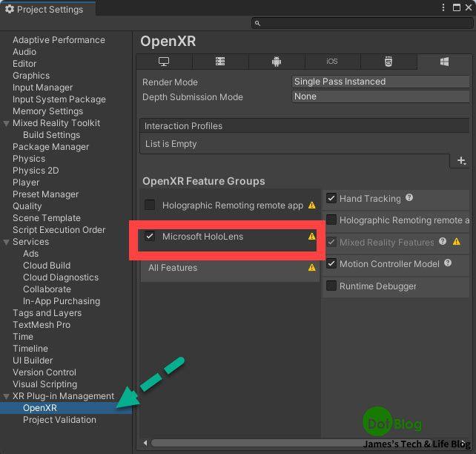Screen dimensions: 476x454
Task: Select Scene Template category
Action: pos(47,218)
